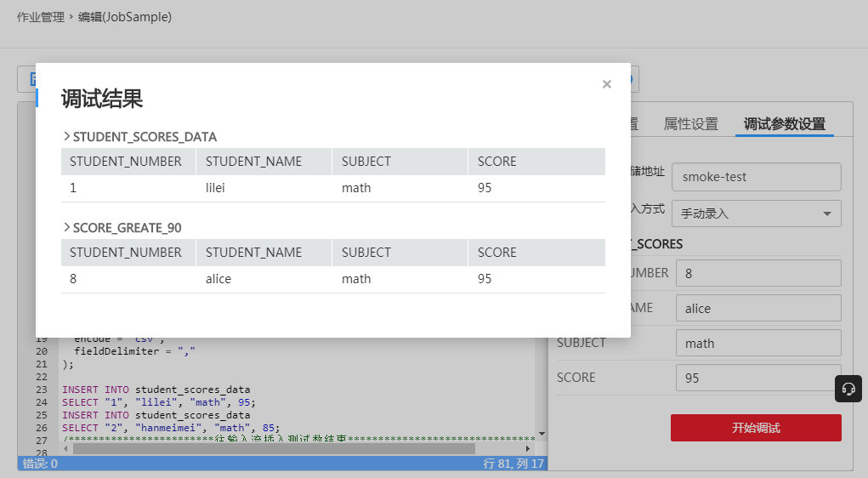The width and height of the screenshot is (868, 478).
Task: Click the SUBJECT label in debug panel
Action: (x=582, y=343)
